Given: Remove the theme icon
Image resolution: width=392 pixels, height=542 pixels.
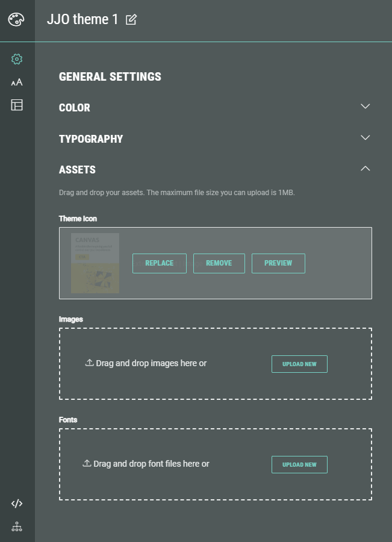Looking at the screenshot, I should click(x=219, y=263).
